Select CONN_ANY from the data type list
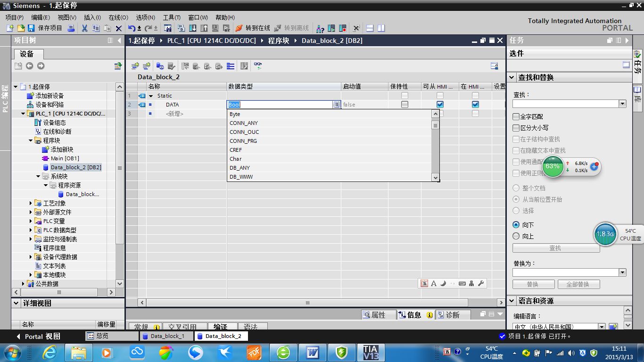 (x=244, y=123)
